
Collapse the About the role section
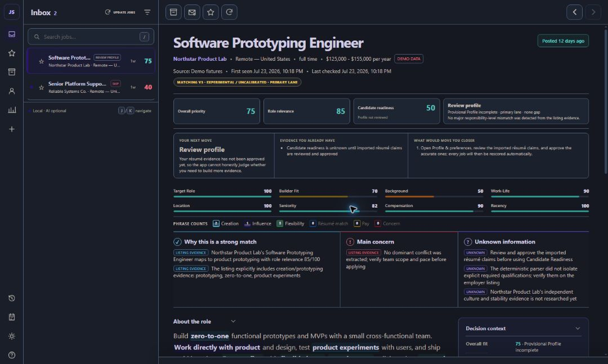click(x=233, y=321)
